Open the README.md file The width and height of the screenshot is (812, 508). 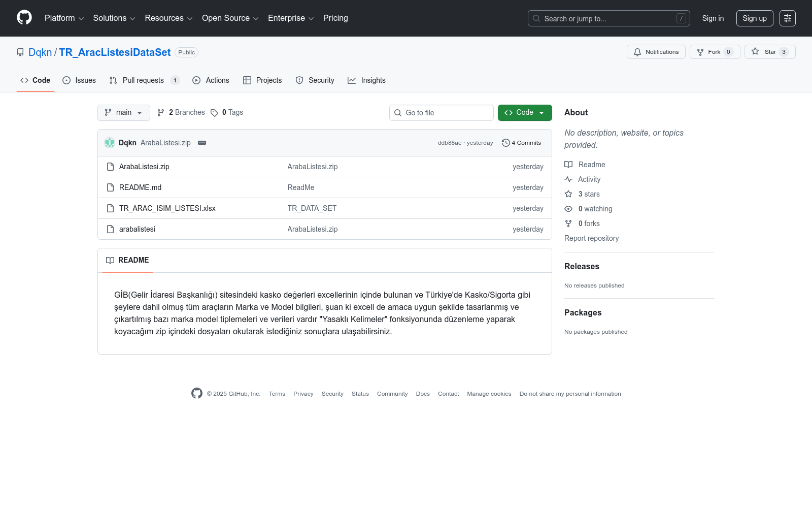[140, 187]
